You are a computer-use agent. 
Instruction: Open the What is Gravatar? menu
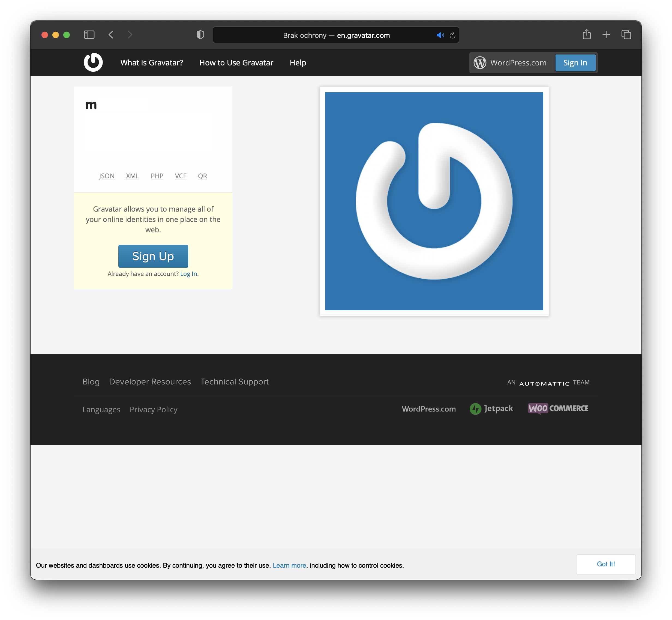tap(152, 63)
